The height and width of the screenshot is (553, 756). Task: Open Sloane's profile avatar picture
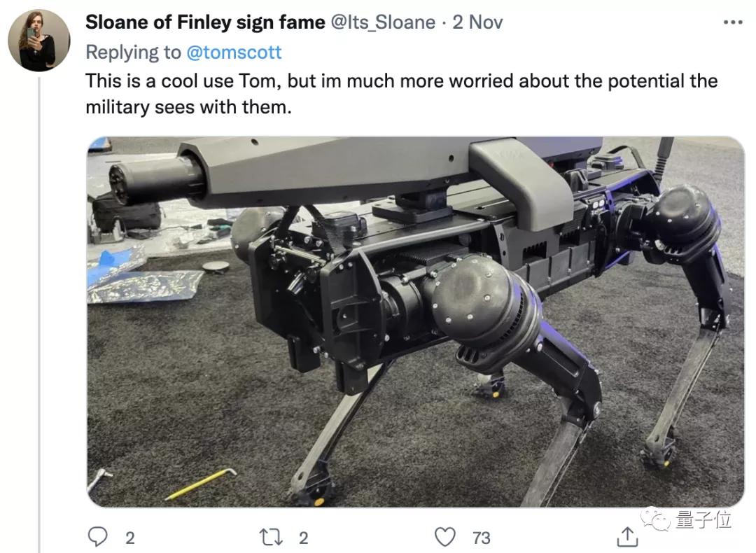38,41
